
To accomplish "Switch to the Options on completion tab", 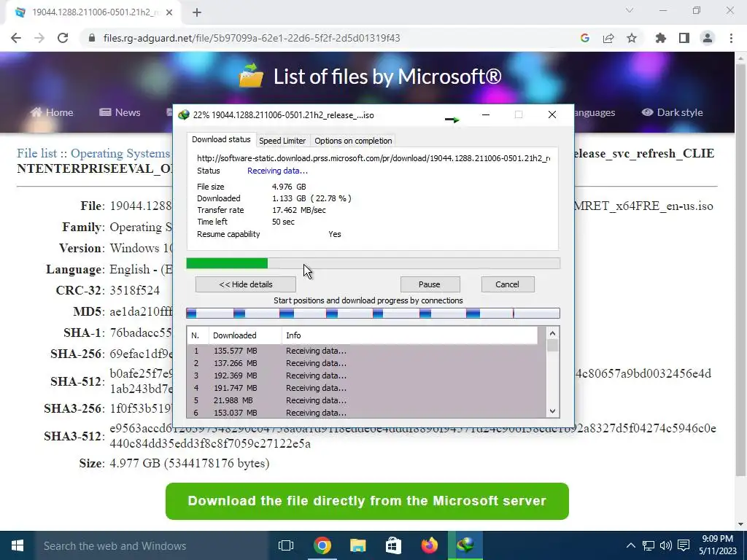I will tap(353, 141).
